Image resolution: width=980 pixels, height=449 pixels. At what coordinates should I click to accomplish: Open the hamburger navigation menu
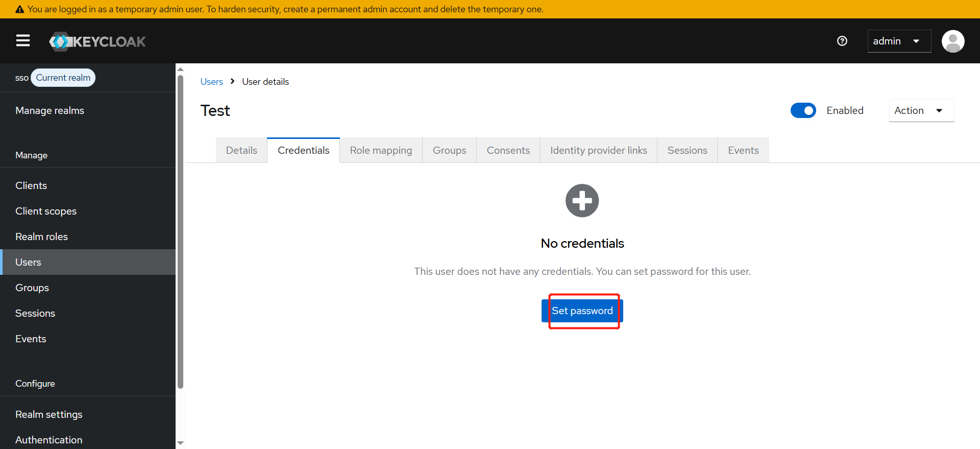23,41
